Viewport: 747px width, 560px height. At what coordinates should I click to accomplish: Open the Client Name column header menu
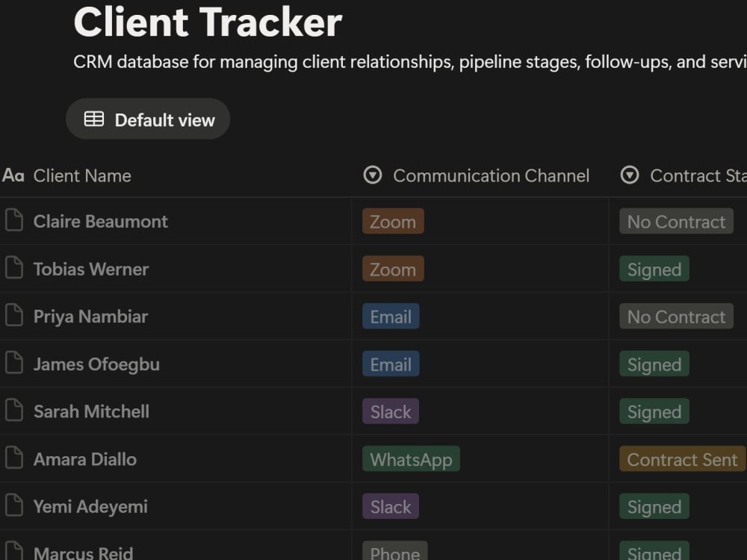[x=66, y=175]
